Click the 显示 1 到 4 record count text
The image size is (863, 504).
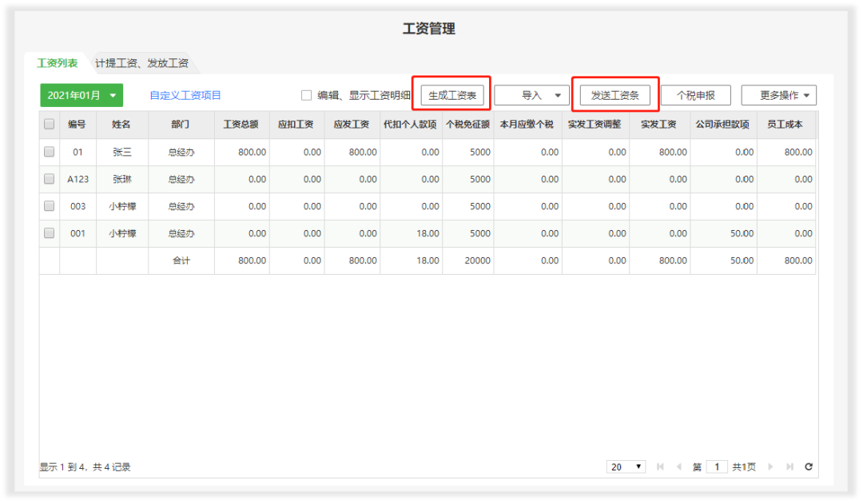point(85,467)
